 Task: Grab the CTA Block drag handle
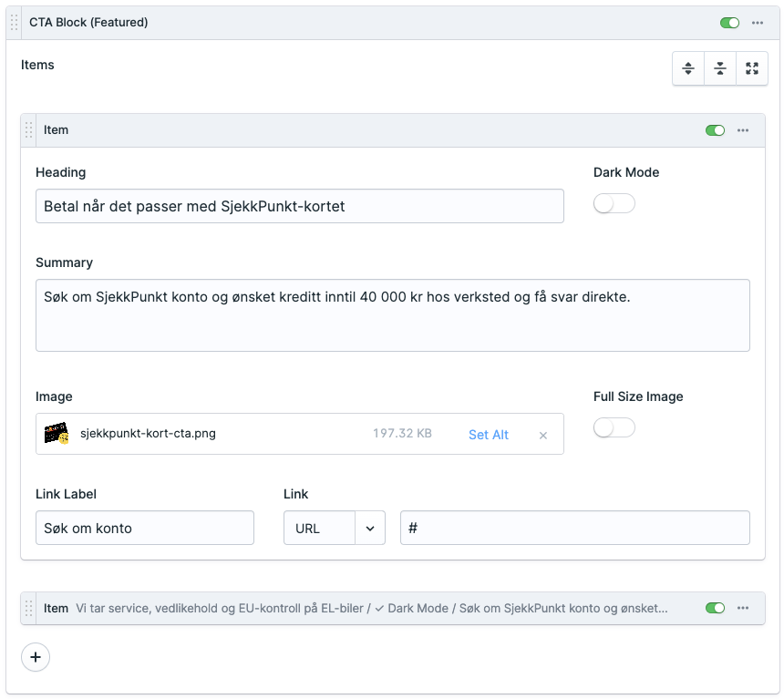[x=14, y=23]
